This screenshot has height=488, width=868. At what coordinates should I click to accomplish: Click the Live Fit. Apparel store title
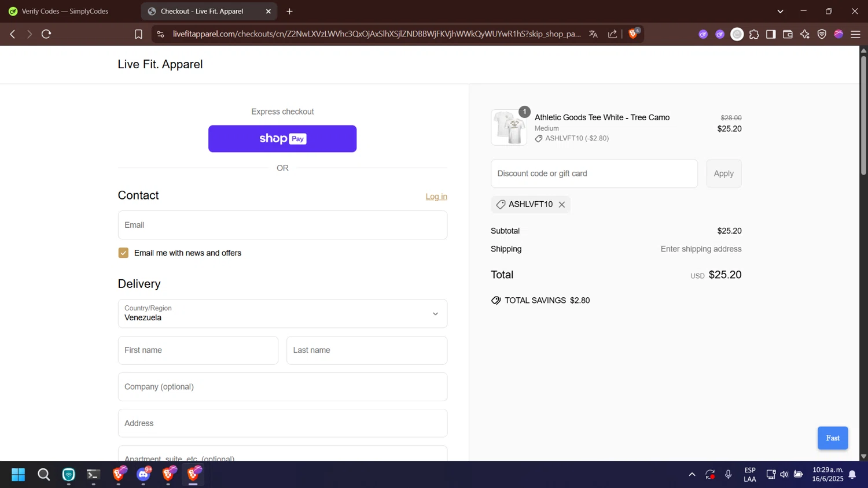pos(160,64)
